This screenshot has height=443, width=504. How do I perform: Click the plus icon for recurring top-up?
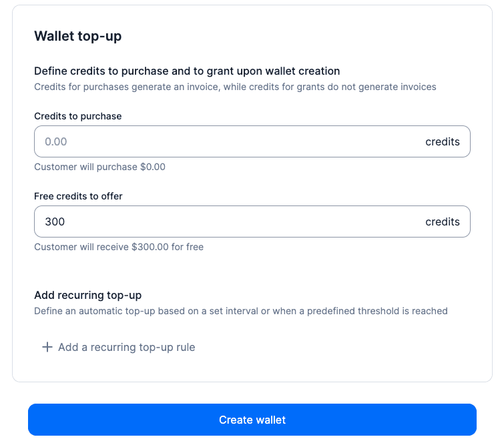click(x=47, y=347)
